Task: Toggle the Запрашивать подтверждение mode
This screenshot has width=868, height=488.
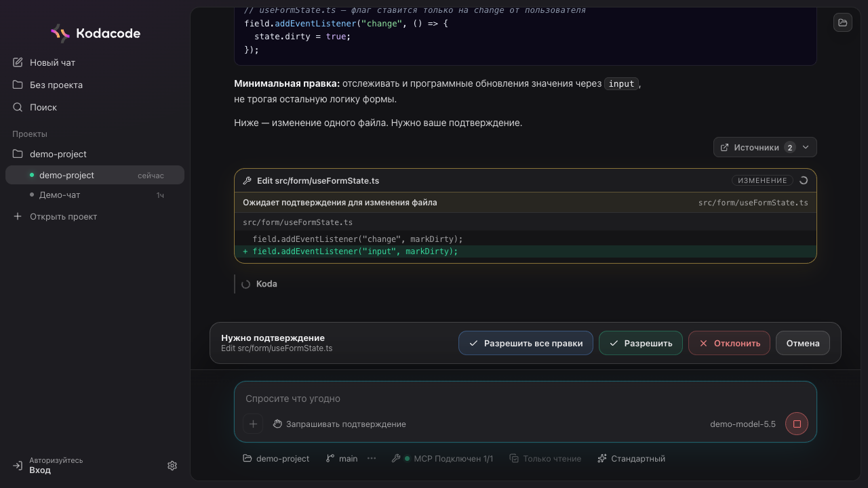Action: tap(339, 424)
